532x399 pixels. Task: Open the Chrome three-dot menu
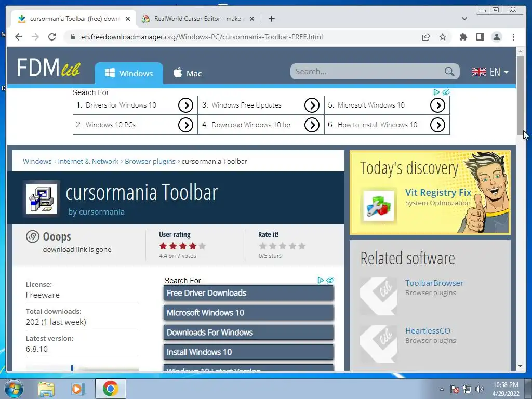(x=513, y=37)
